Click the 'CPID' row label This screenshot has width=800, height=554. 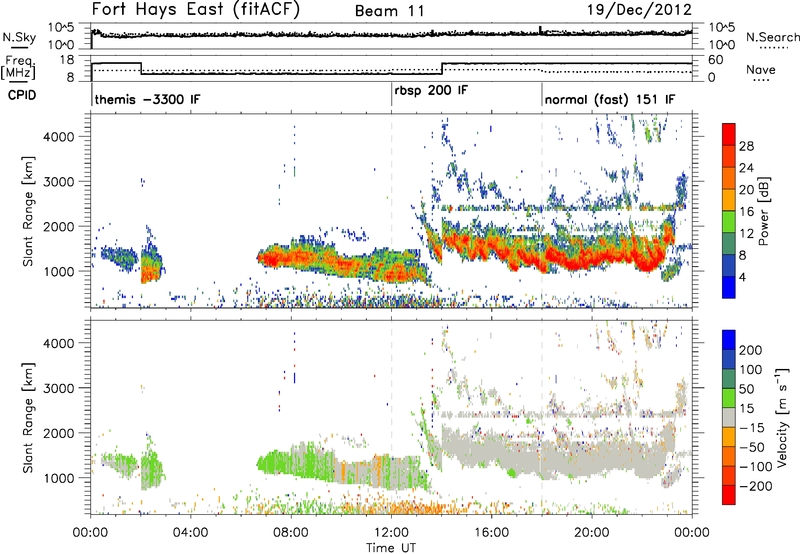tap(22, 95)
